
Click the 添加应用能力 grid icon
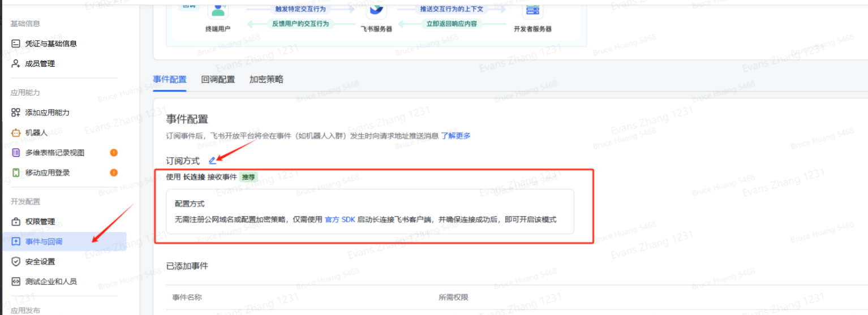tap(16, 113)
